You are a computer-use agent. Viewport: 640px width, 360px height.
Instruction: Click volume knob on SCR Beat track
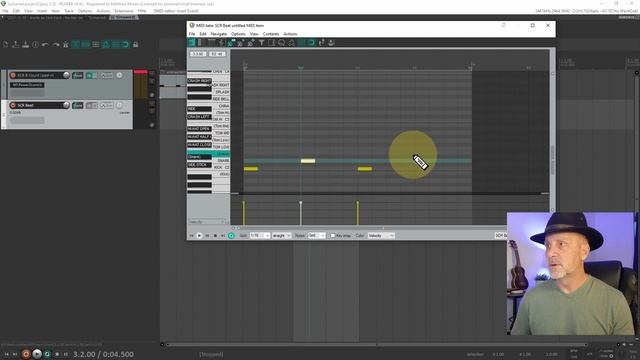coord(66,105)
